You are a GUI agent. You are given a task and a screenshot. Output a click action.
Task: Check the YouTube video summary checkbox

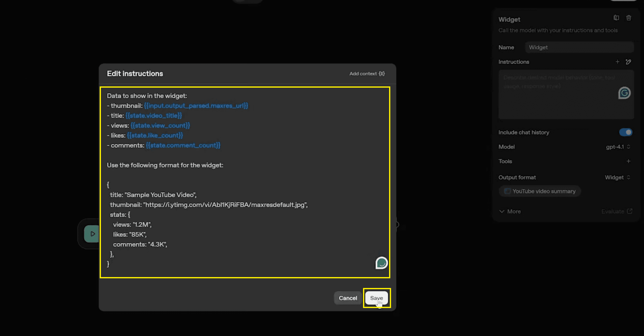[x=508, y=191]
